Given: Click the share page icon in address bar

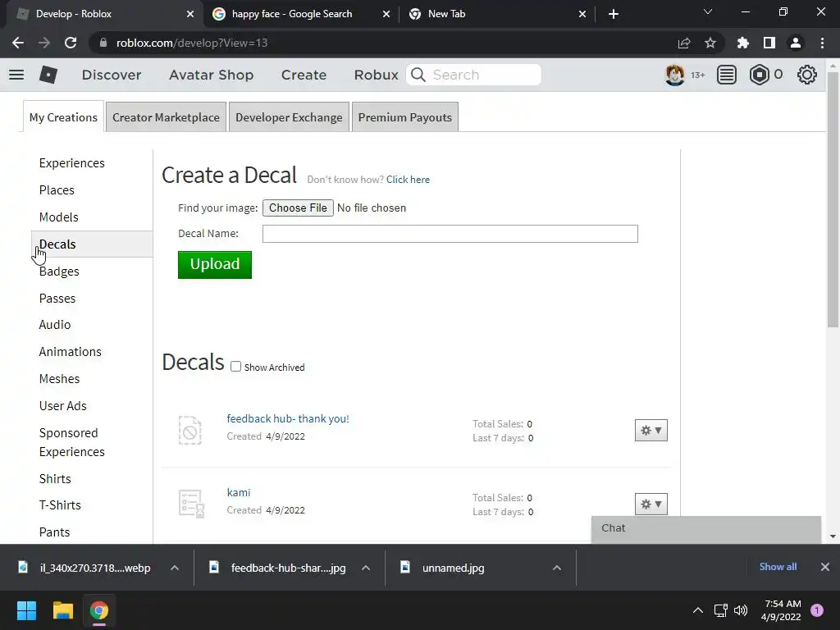Looking at the screenshot, I should 684,43.
